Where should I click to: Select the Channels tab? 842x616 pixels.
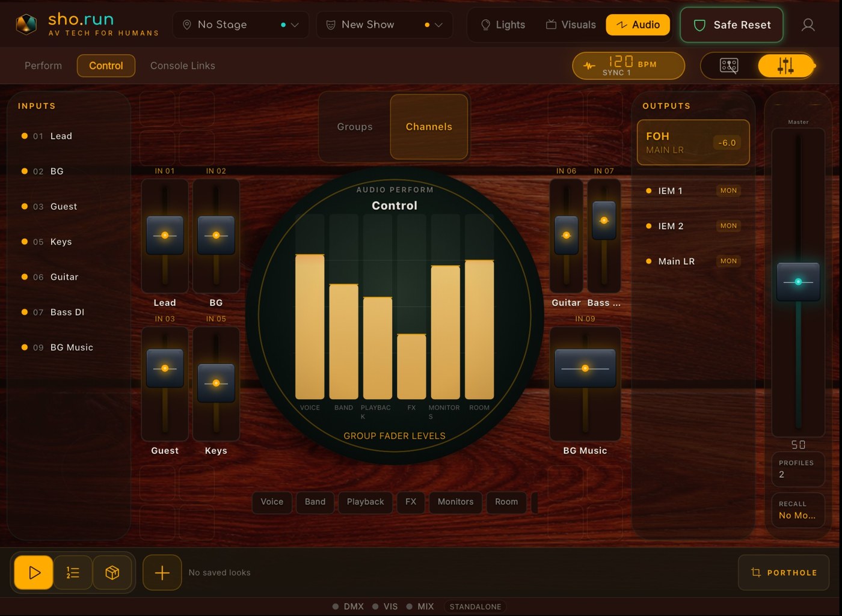(x=429, y=127)
